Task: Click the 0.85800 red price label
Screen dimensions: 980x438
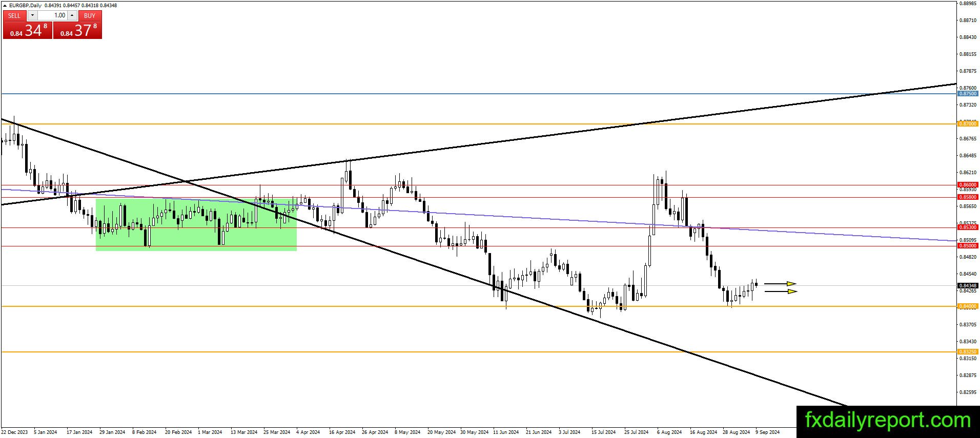Action: [x=968, y=197]
